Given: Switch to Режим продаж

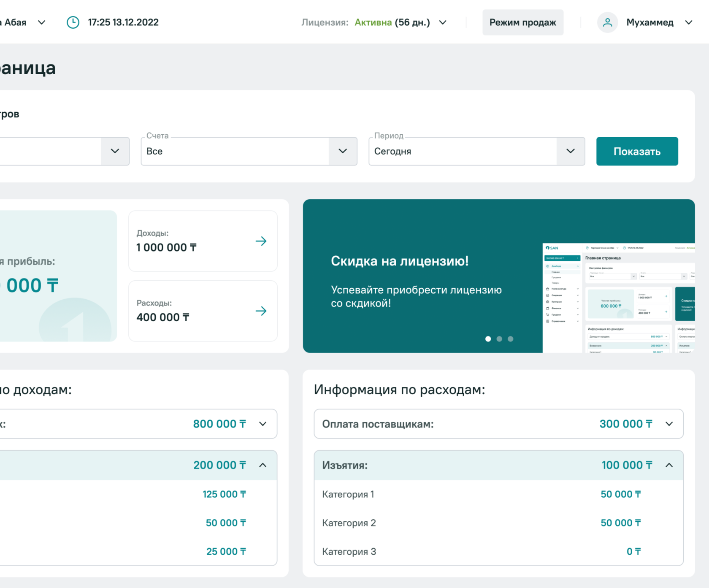Looking at the screenshot, I should click(x=522, y=22).
